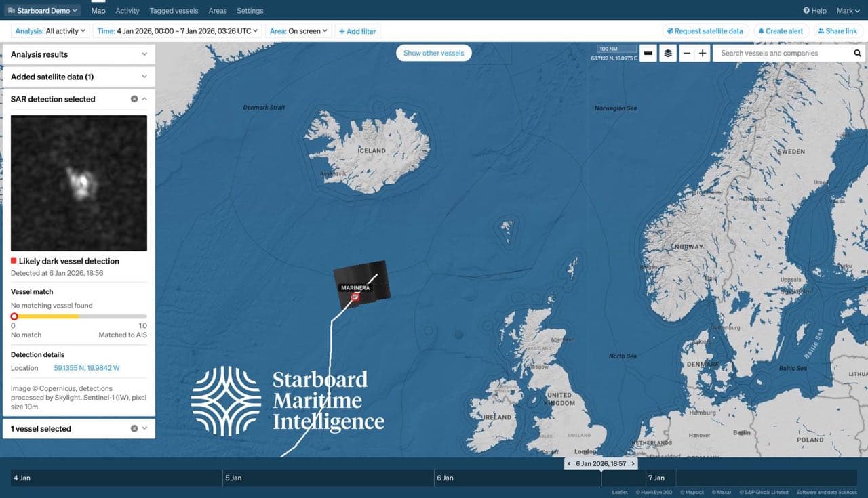This screenshot has width=868, height=498.
Task: Click the measure ruler tool icon
Action: coord(648,53)
